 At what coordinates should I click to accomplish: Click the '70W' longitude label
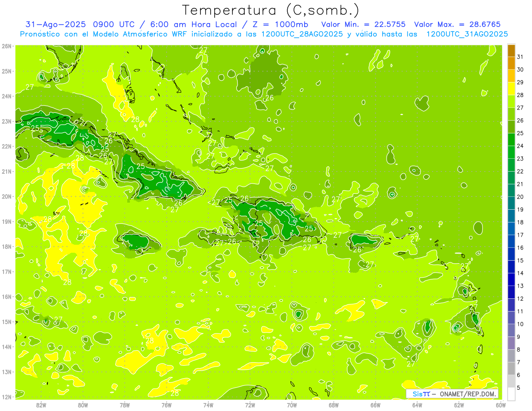[292, 405]
